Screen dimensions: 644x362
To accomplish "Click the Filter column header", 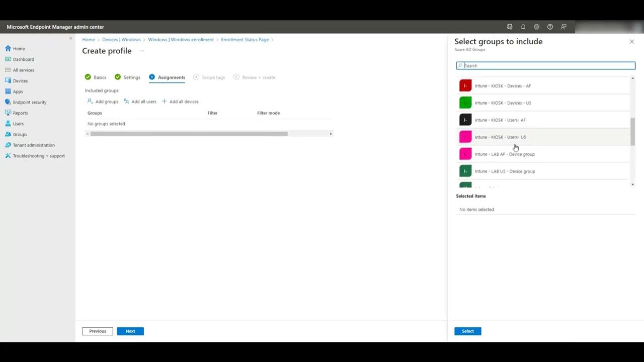I will 212,113.
